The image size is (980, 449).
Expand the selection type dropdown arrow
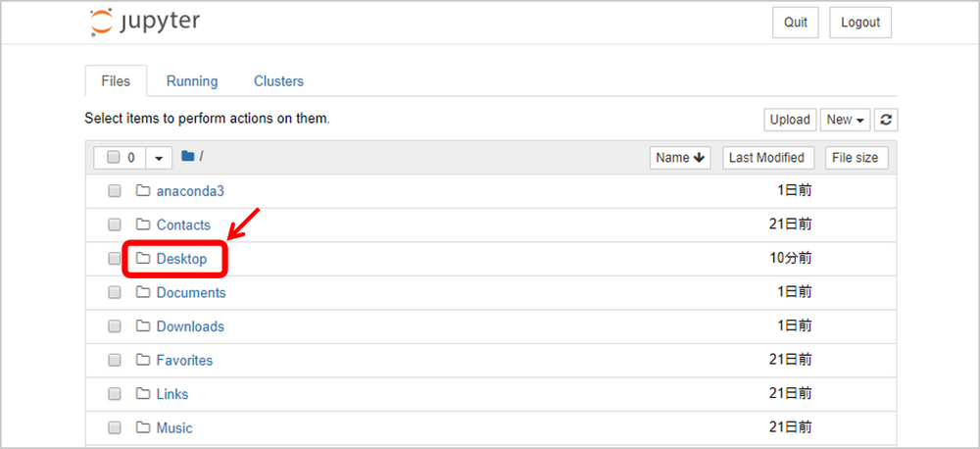pyautogui.click(x=159, y=158)
